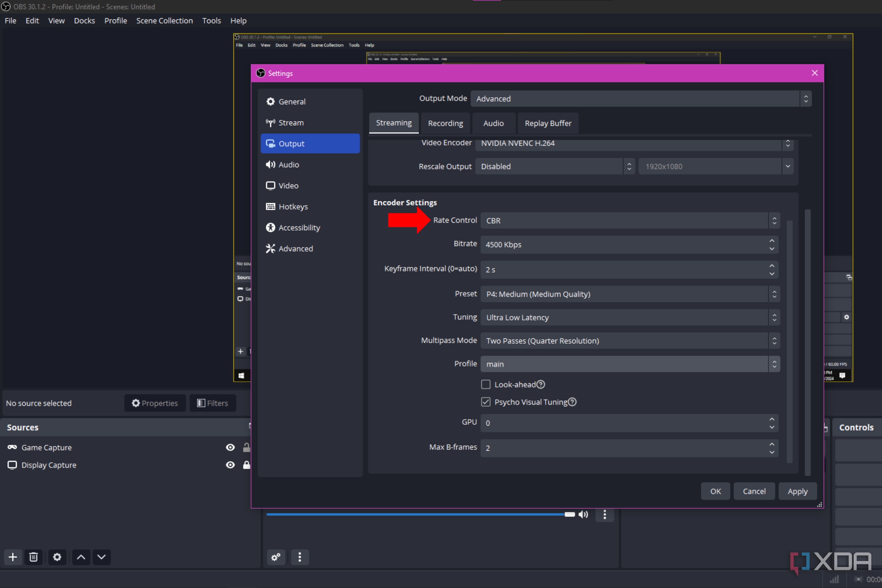
Task: Apply the current settings
Action: [798, 491]
